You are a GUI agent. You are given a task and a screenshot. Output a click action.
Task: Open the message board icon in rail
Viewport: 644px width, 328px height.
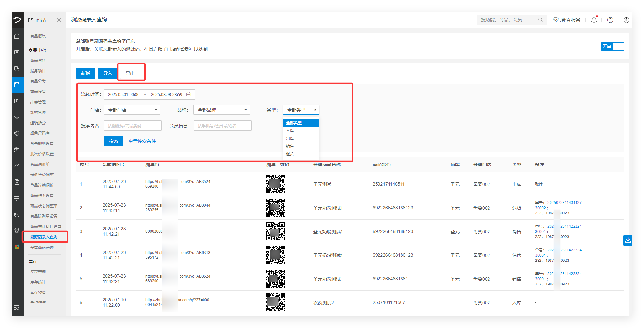coord(17,214)
